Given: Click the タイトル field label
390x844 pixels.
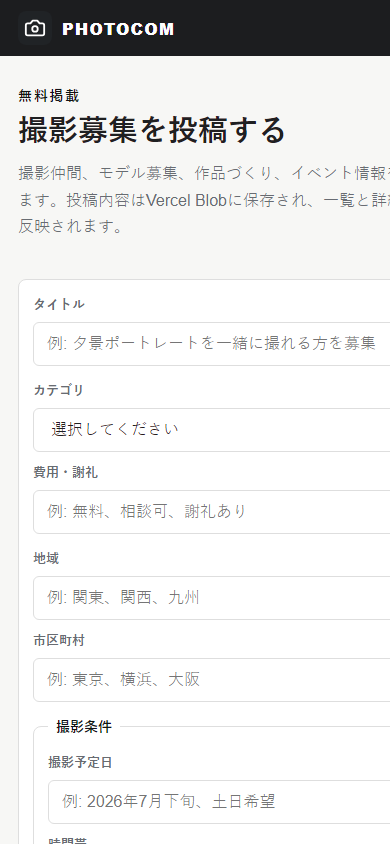Looking at the screenshot, I should [x=59, y=304].
